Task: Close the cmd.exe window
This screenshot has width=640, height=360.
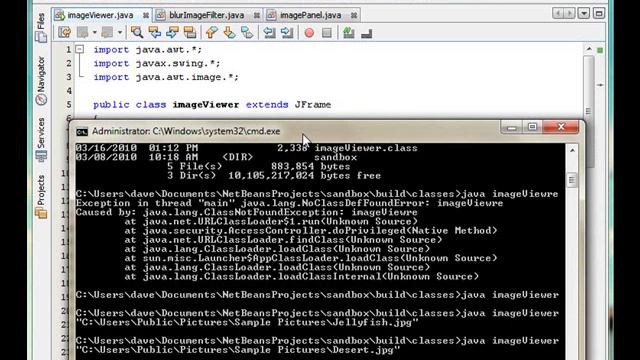Action: [x=561, y=127]
